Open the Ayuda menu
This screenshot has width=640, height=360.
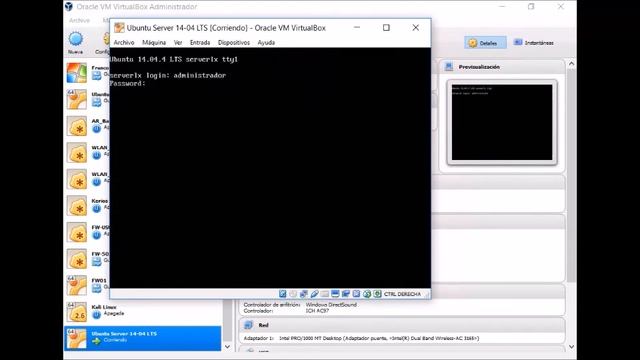coord(266,42)
